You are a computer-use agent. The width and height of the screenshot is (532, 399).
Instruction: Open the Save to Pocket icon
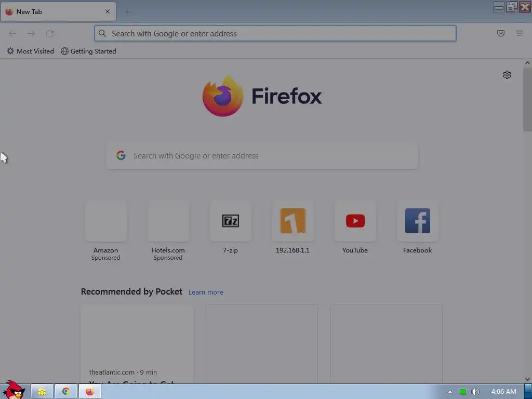tap(501, 33)
